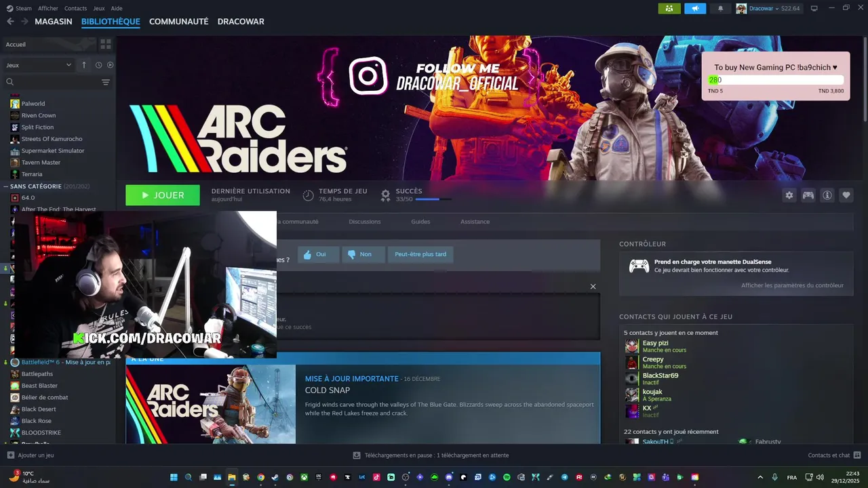This screenshot has height=488, width=868.
Task: Select Supermarket Simulator in library list
Action: tap(53, 150)
